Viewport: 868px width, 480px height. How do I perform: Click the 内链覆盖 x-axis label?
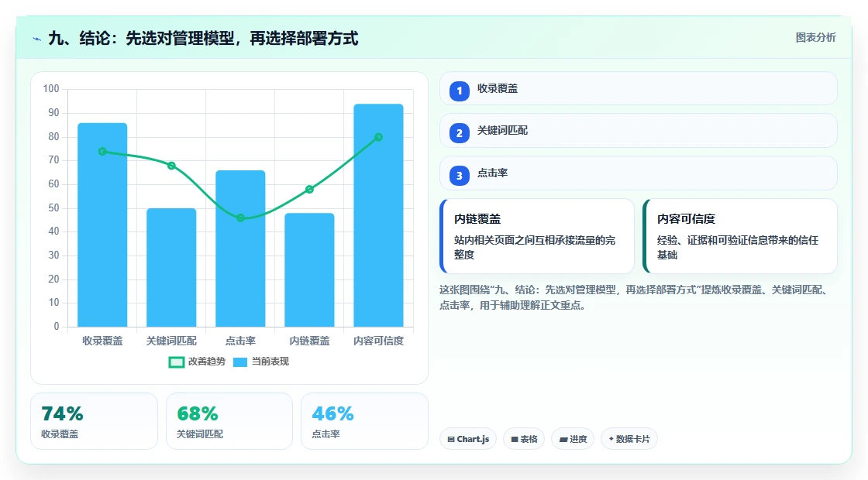click(x=309, y=341)
